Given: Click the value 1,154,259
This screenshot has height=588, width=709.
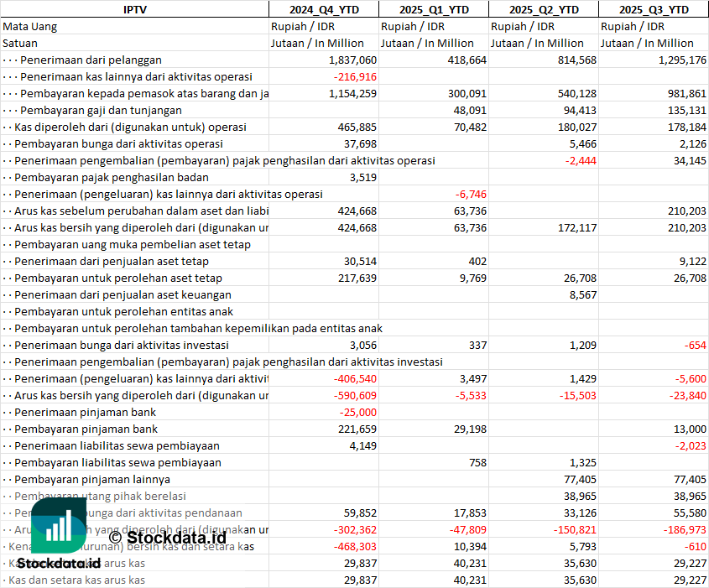Looking at the screenshot, I should pyautogui.click(x=352, y=94).
